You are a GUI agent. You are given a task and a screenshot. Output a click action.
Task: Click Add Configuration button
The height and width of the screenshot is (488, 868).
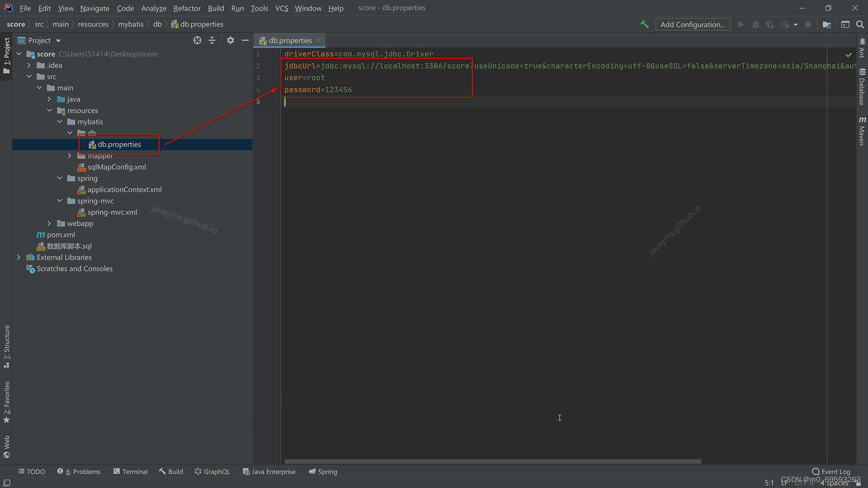693,24
